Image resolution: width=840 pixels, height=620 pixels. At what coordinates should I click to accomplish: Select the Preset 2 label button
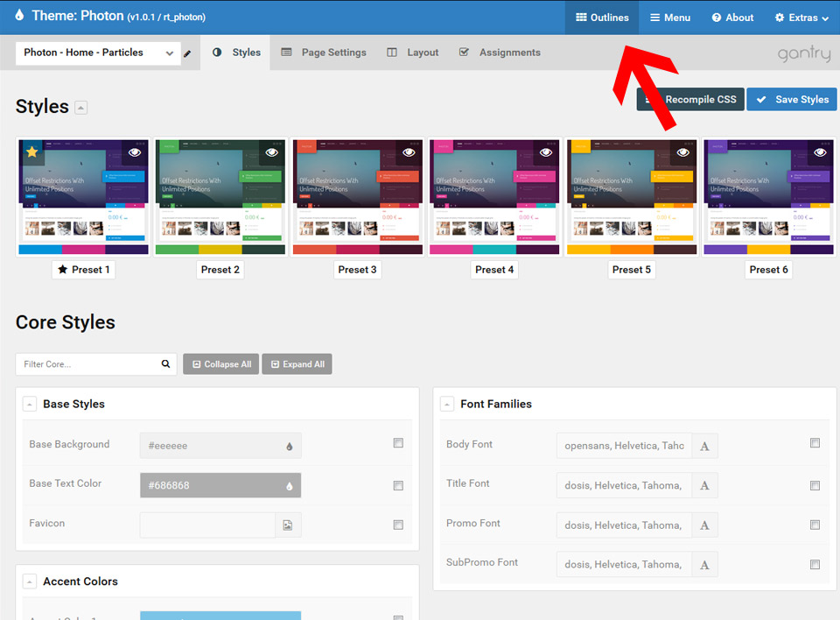[x=220, y=270]
